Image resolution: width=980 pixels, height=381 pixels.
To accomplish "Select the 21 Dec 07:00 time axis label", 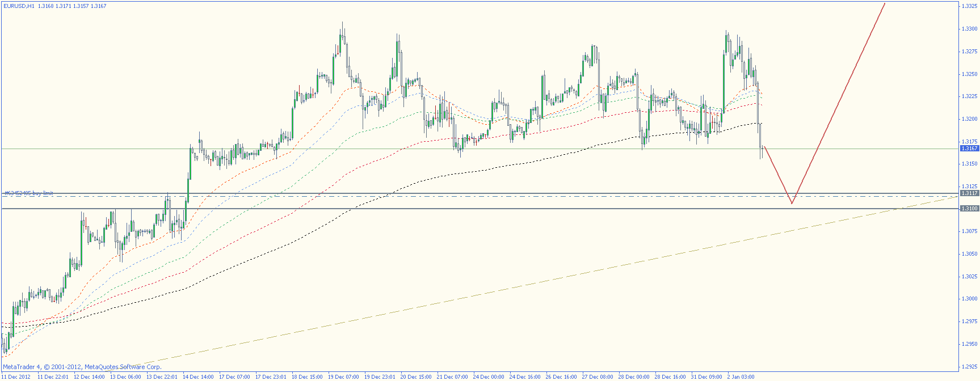I will tap(452, 376).
